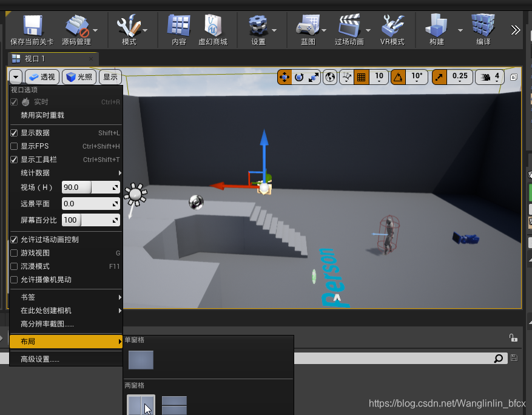The width and height of the screenshot is (532, 415).
Task: Click the 光照 lit mode button
Action: [79, 78]
